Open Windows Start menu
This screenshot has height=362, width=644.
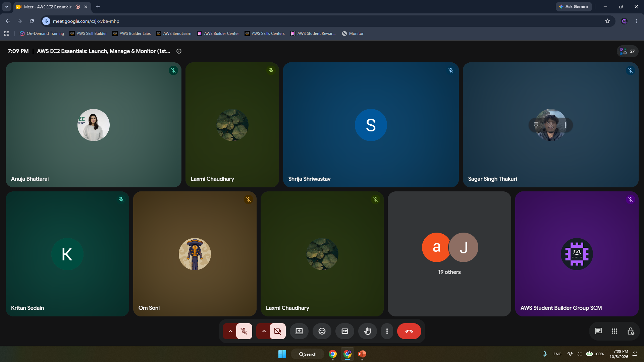coord(282,354)
